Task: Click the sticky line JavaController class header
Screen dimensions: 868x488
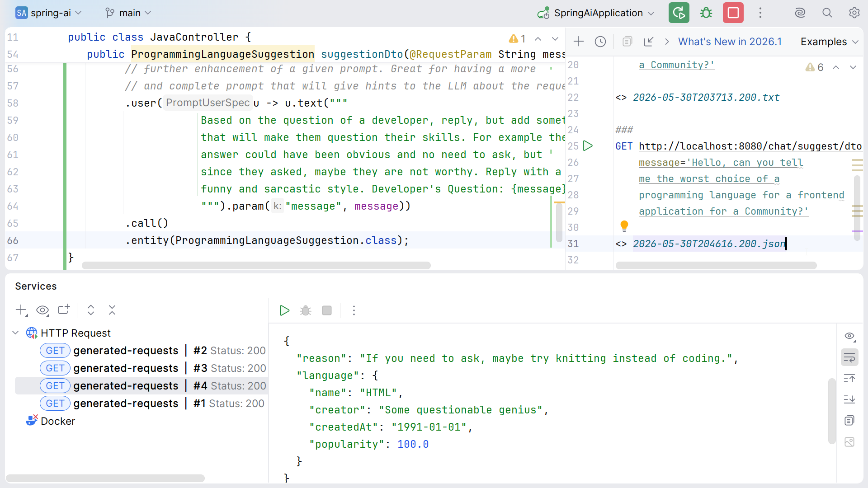Action: [x=159, y=37]
